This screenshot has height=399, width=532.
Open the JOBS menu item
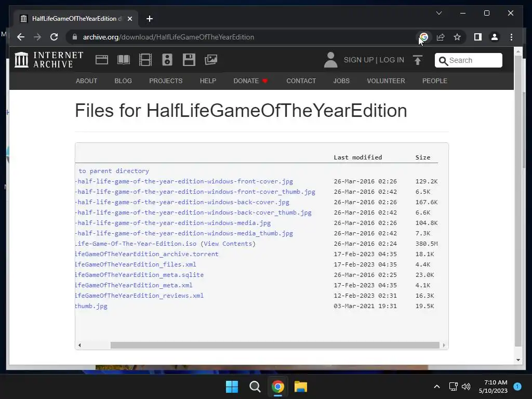(341, 81)
